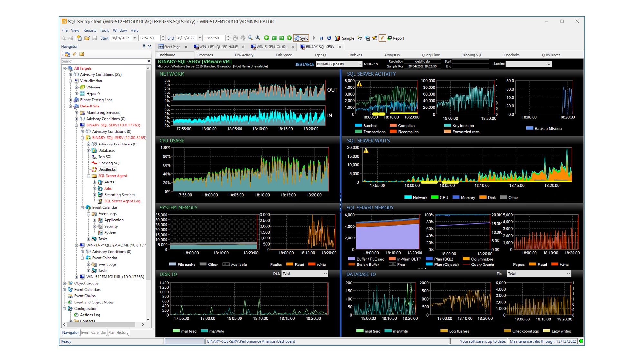Open the Reports menu
This screenshot has height=362, width=644.
[90, 30]
